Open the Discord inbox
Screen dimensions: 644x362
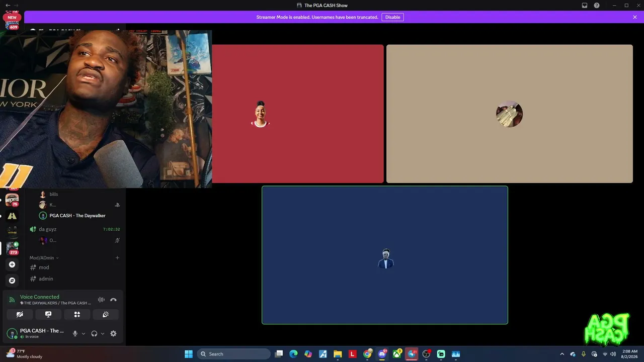[585, 6]
